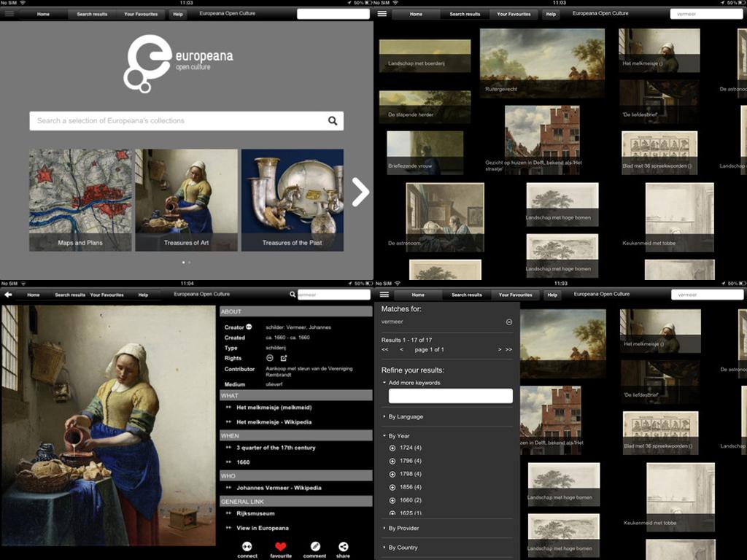Open Help tab on refine results screen
Image resolution: width=747 pixels, height=560 pixels.
(x=552, y=295)
